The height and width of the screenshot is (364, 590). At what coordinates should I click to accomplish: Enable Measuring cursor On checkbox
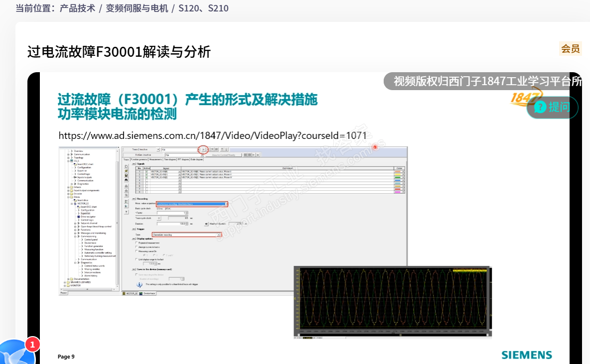[137, 251]
